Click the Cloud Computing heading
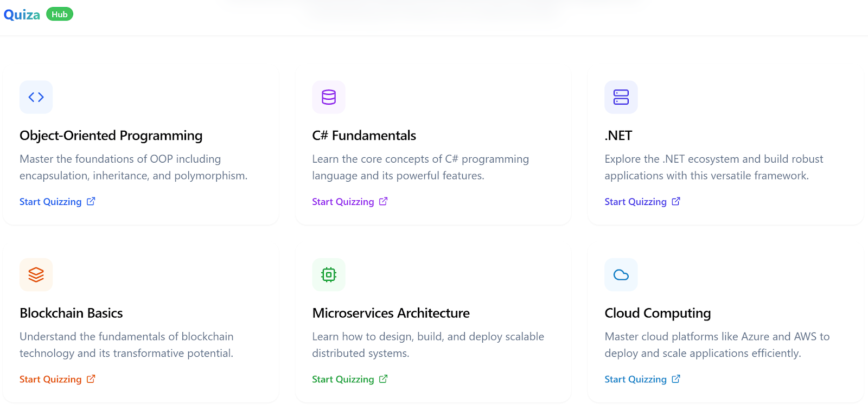Image resolution: width=868 pixels, height=410 pixels. click(x=658, y=313)
